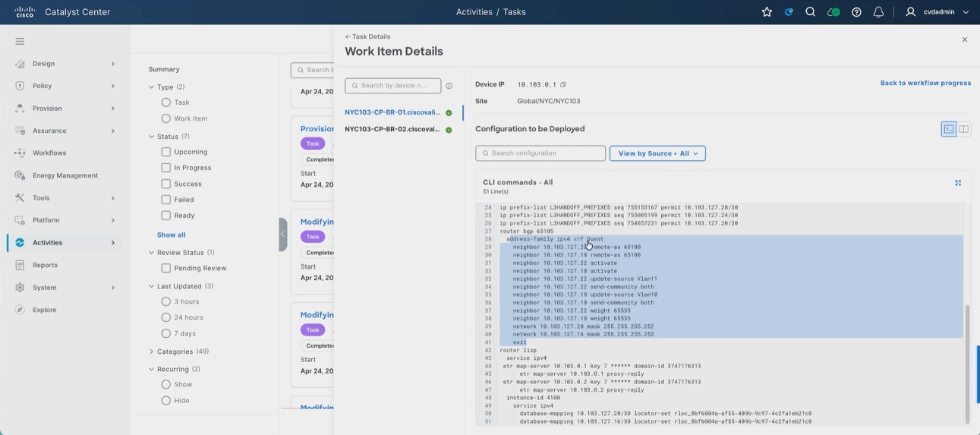Collapse the Type filter section

(151, 87)
